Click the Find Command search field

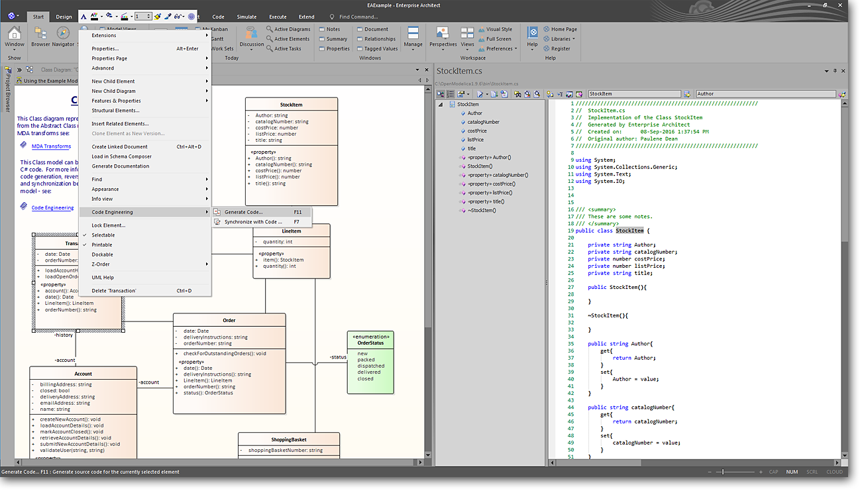[358, 17]
